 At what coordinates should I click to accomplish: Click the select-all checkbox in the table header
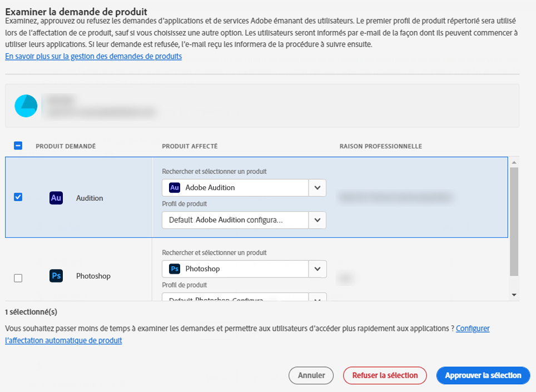[17, 145]
